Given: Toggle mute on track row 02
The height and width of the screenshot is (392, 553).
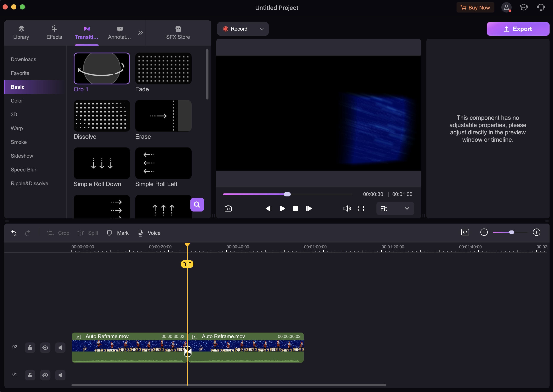Looking at the screenshot, I should (60, 347).
